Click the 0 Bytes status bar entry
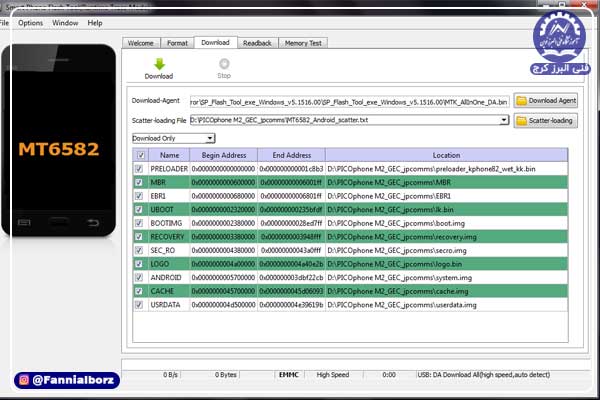The width and height of the screenshot is (600, 400). coord(225,375)
